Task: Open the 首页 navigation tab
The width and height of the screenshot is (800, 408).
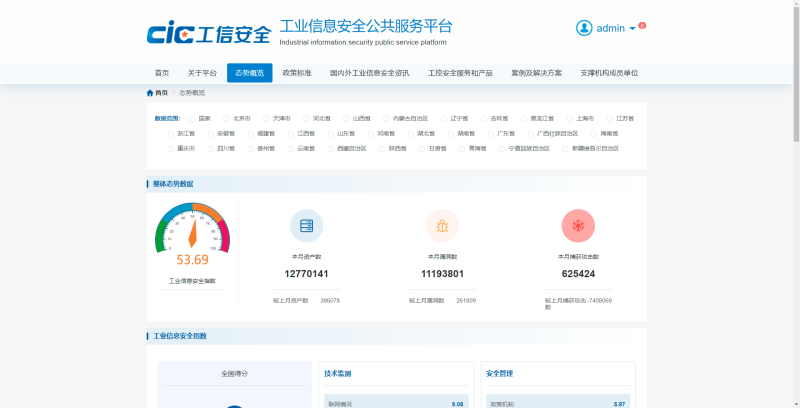Action: pyautogui.click(x=162, y=73)
